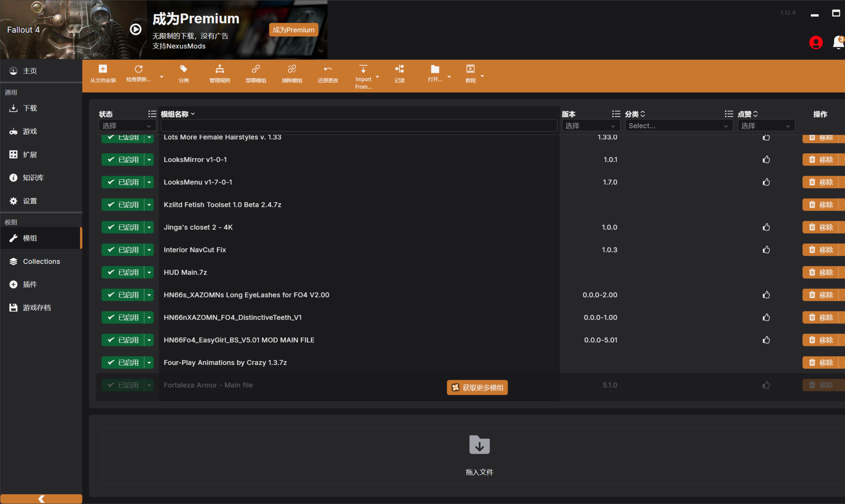This screenshot has width=845, height=504.
Task: Endorse LooksMirror v1-0-1 with thumbs up
Action: [766, 159]
